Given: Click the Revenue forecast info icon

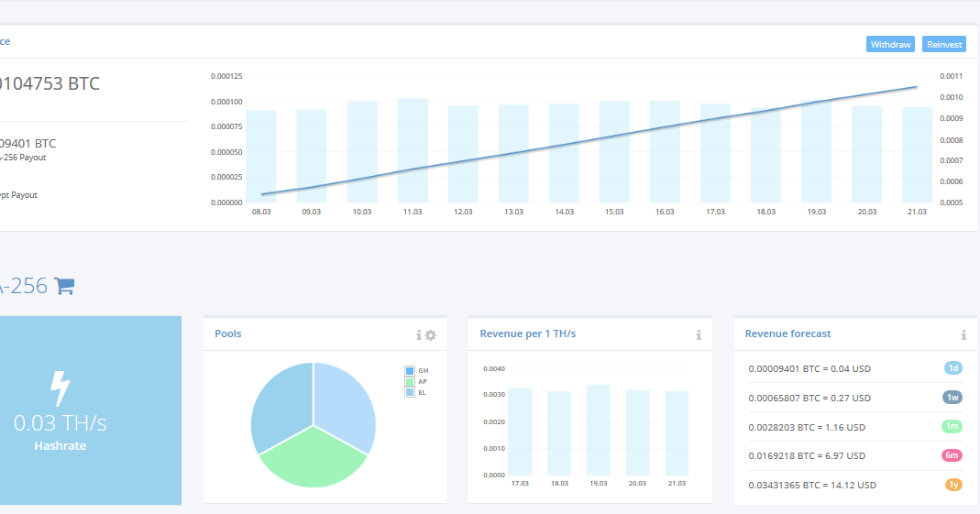Looking at the screenshot, I should (963, 335).
